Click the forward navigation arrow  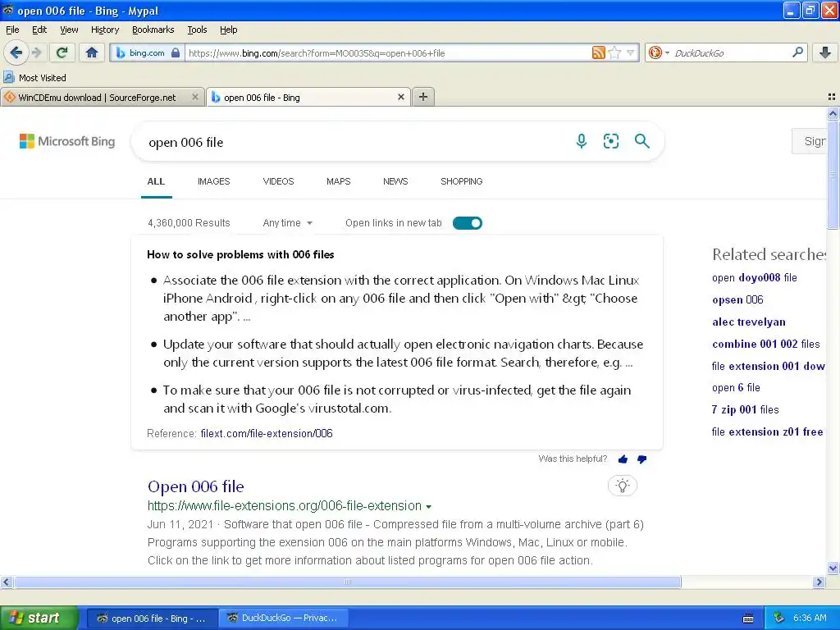36,52
